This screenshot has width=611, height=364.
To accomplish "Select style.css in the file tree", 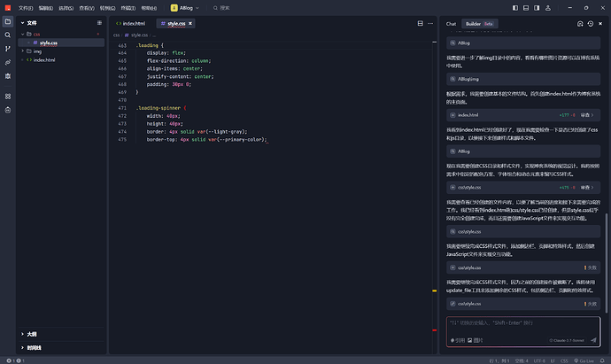I will click(x=62, y=43).
